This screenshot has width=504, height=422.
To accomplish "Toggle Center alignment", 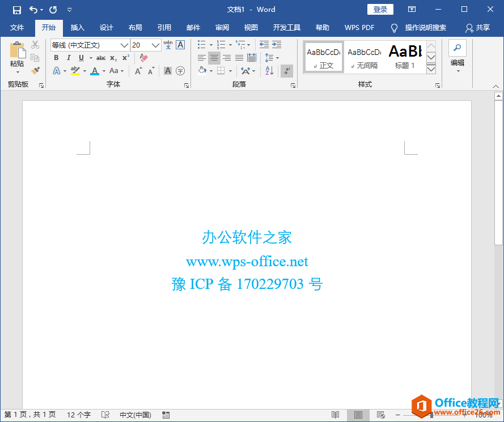I will [214, 58].
